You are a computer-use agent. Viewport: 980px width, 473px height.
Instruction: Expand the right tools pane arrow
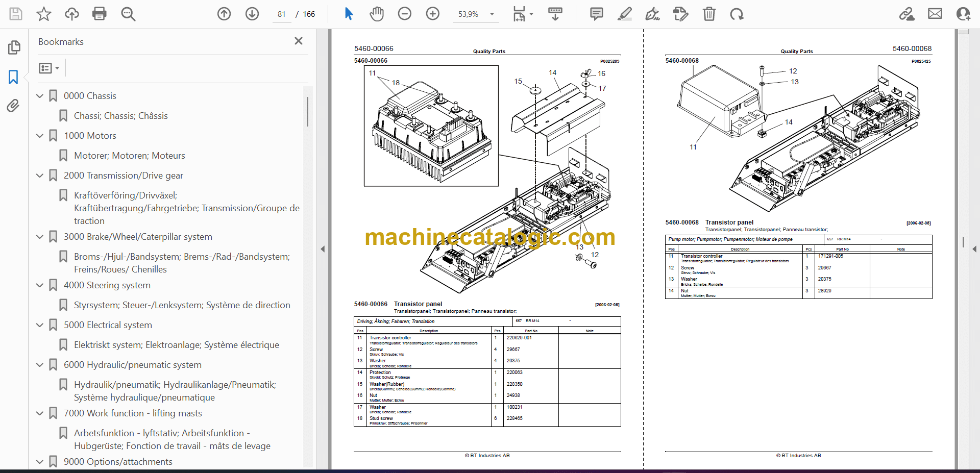pyautogui.click(x=974, y=249)
